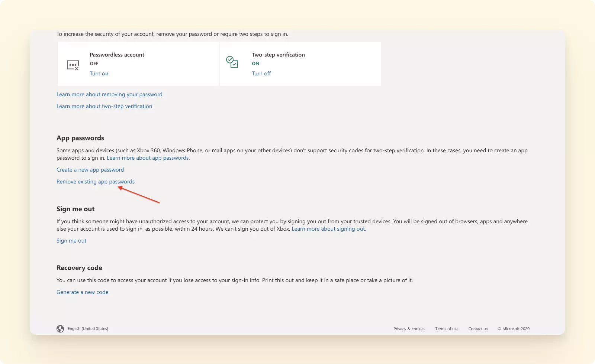Change language English (United States)
Screen dimensions: 595x364
pos(88,329)
